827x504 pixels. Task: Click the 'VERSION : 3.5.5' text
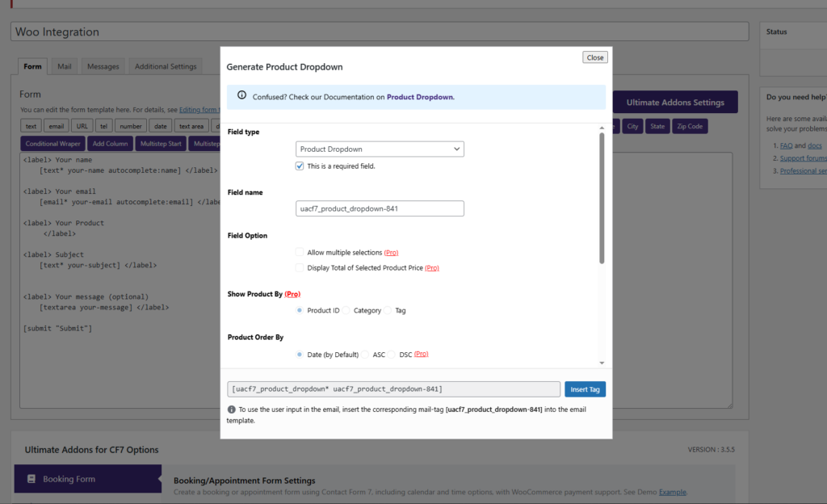click(711, 450)
